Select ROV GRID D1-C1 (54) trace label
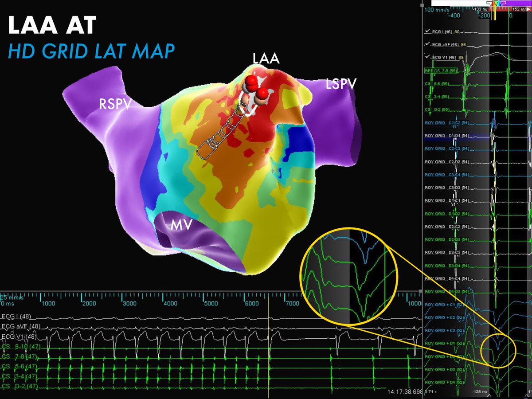The width and height of the screenshot is (532, 399). [x=447, y=200]
